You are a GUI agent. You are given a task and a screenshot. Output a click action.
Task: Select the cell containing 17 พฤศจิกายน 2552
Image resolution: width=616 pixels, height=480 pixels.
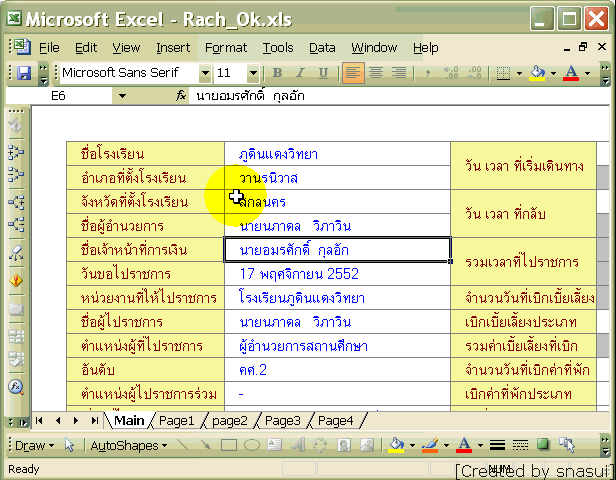click(x=299, y=273)
